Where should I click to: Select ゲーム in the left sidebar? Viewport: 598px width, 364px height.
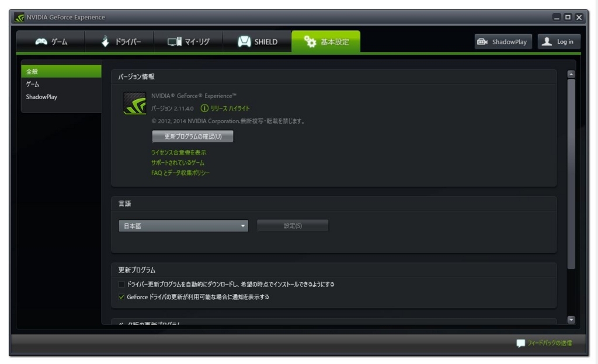pos(61,84)
